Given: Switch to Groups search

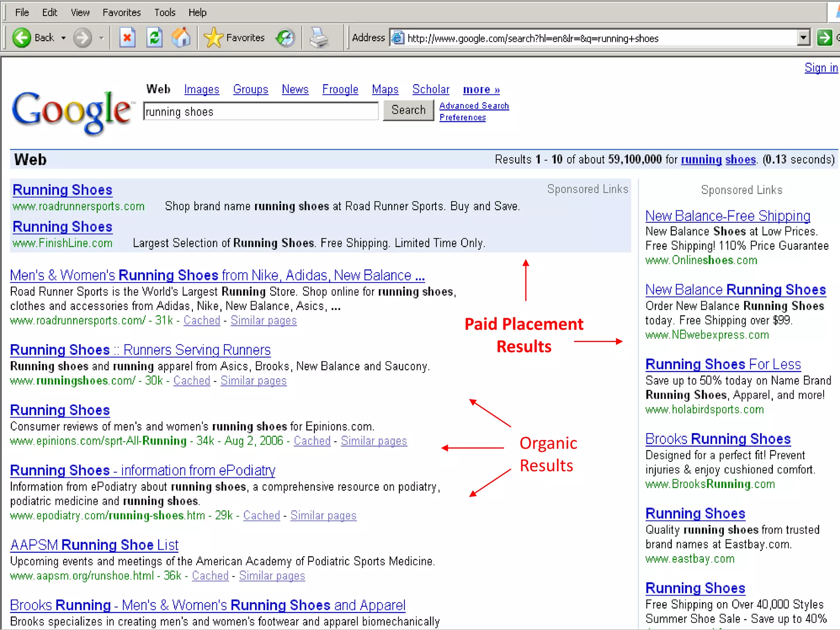Looking at the screenshot, I should (251, 89).
